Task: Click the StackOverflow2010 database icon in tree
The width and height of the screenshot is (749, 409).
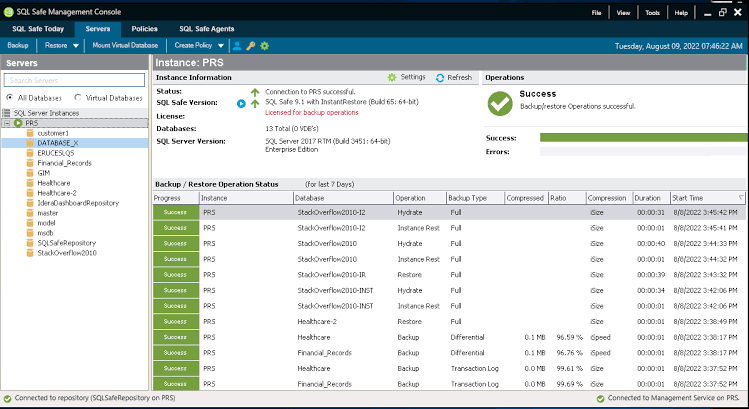Action: (30, 253)
